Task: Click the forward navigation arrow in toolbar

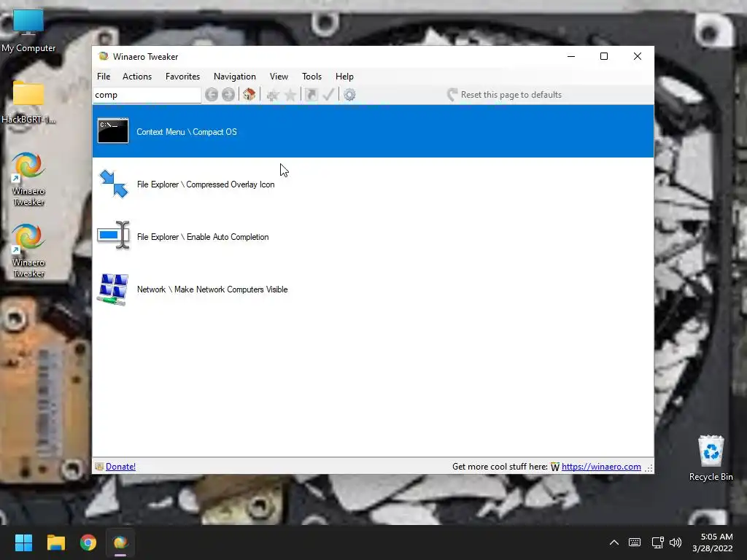Action: click(228, 95)
